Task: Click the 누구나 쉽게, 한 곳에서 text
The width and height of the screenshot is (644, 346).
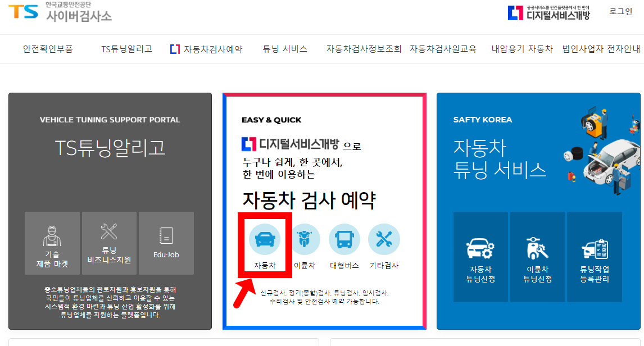Action: (292, 162)
